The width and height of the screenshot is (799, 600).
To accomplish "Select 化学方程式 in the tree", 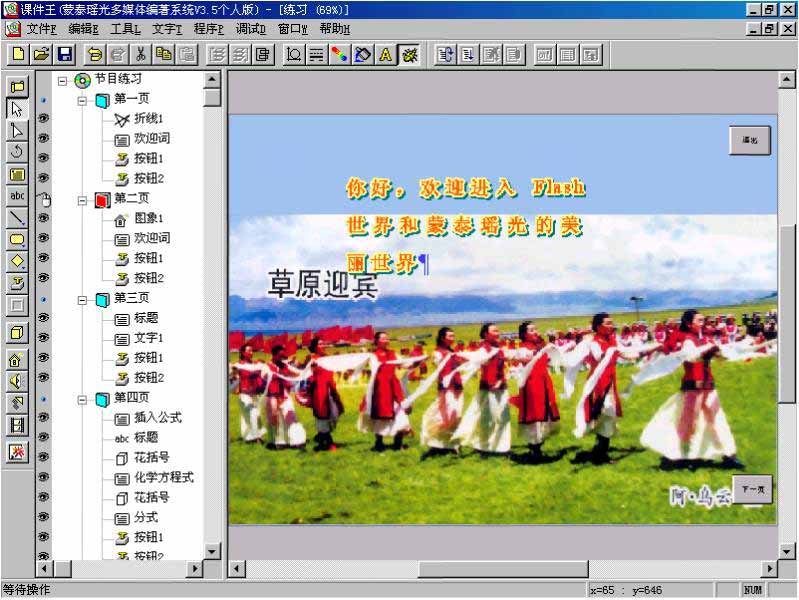I will click(x=164, y=478).
